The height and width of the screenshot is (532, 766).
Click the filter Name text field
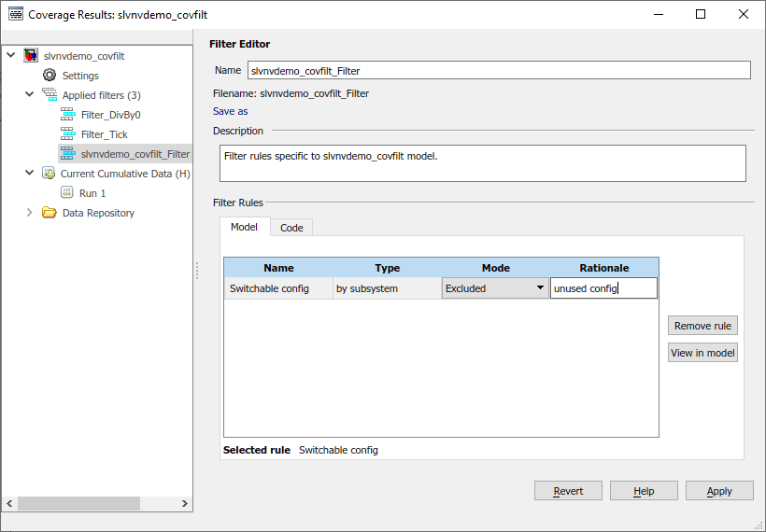(x=499, y=70)
